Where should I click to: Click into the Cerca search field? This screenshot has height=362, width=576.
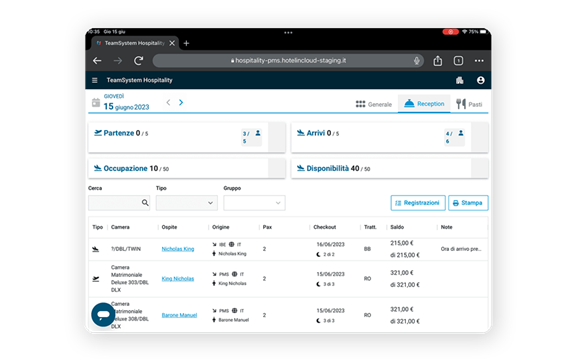[119, 203]
